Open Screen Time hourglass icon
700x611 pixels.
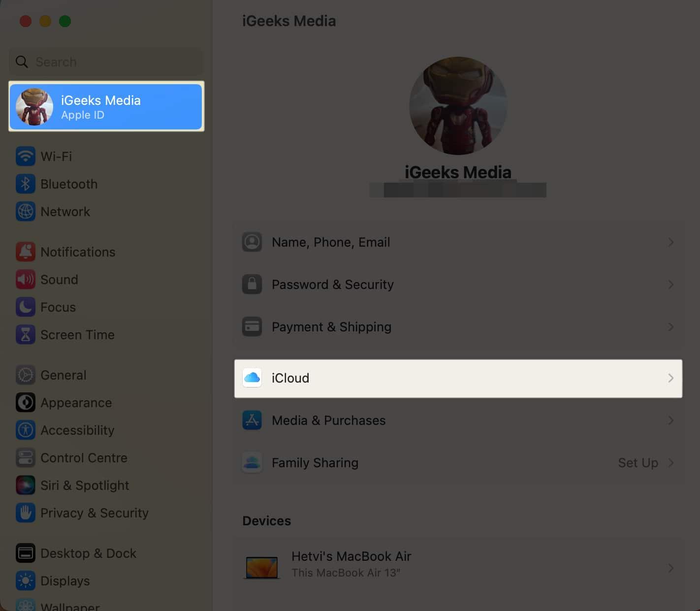click(x=26, y=335)
